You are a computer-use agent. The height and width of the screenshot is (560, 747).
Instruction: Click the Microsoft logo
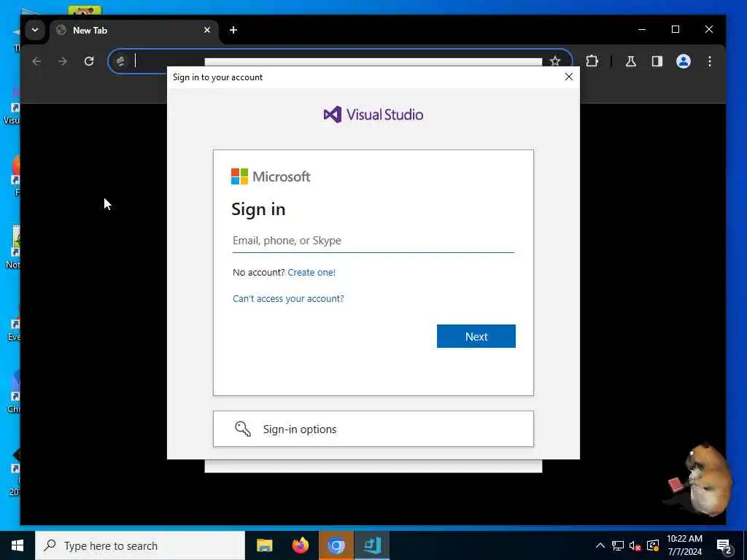click(x=271, y=176)
